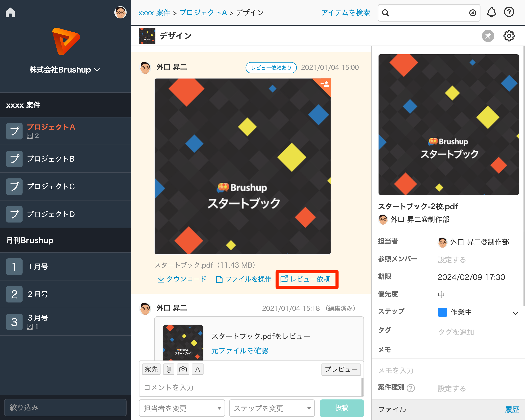Viewport: 525px width, 420px height.
Task: Attach a file with the paperclip icon
Action: coord(169,369)
